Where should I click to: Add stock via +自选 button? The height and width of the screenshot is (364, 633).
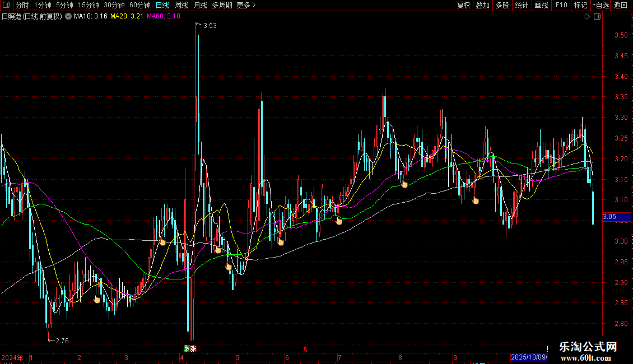pyautogui.click(x=601, y=5)
